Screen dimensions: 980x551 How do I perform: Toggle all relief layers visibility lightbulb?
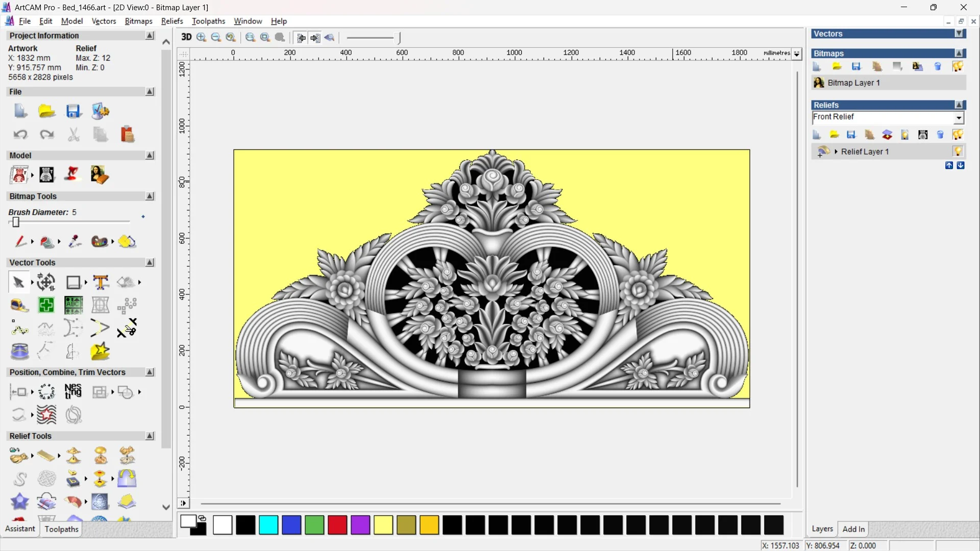click(958, 135)
